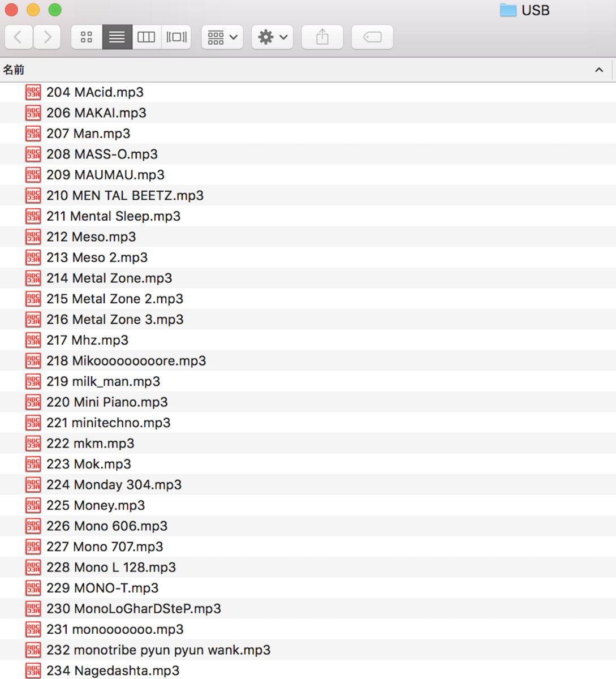The width and height of the screenshot is (616, 679).
Task: Click the USB folder title icon
Action: click(x=508, y=10)
